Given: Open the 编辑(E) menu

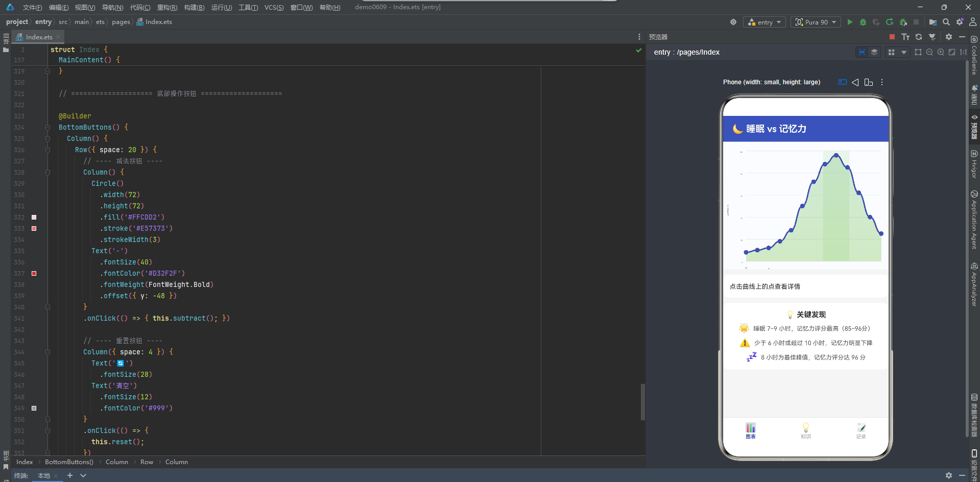Looking at the screenshot, I should click(59, 8).
